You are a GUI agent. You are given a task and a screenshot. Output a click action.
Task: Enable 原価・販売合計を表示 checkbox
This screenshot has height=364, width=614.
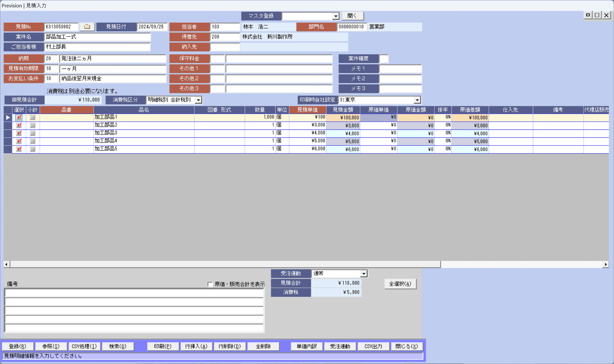click(x=210, y=284)
